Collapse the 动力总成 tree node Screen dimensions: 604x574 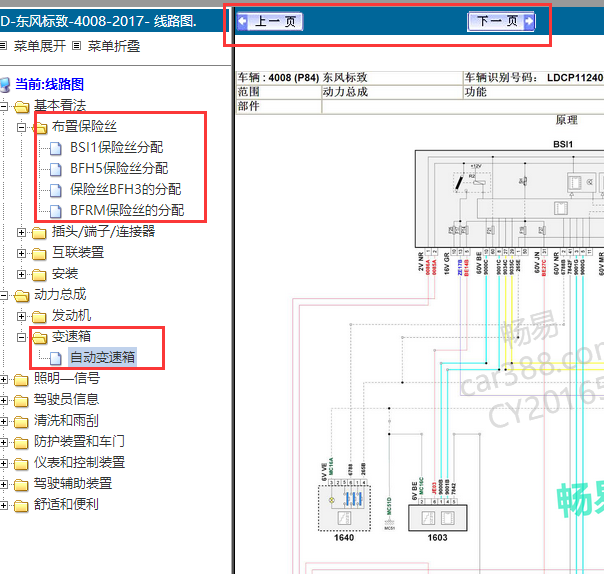pos(3,295)
